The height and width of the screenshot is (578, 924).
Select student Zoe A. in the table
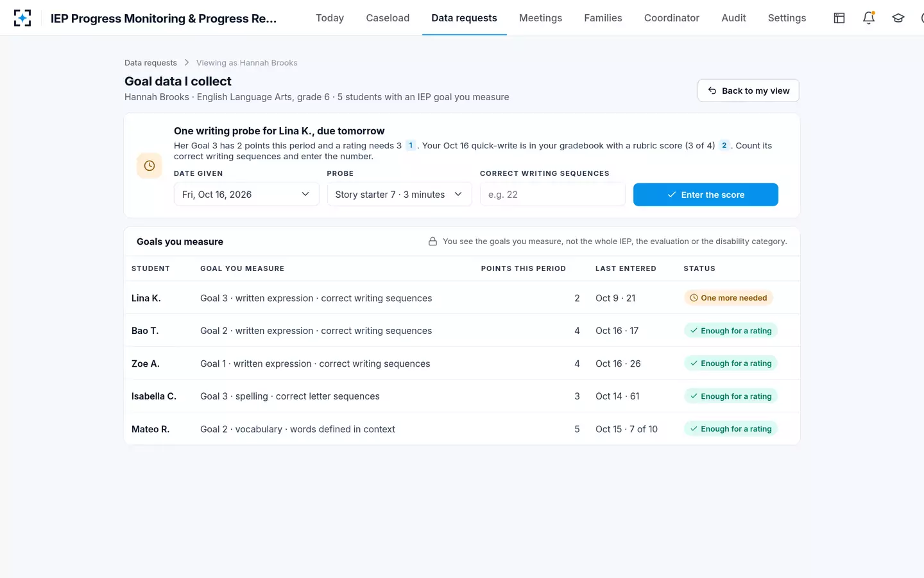(146, 363)
